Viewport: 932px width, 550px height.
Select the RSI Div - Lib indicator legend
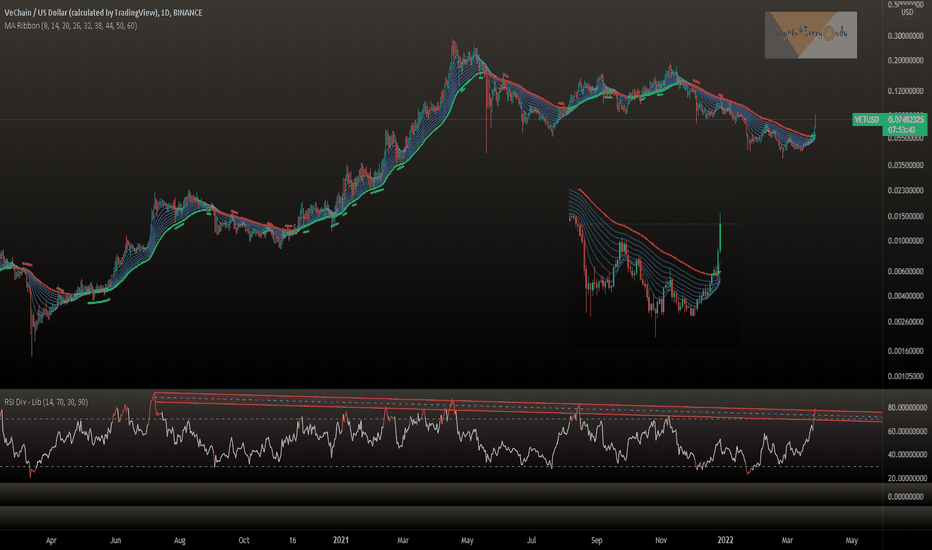46,402
